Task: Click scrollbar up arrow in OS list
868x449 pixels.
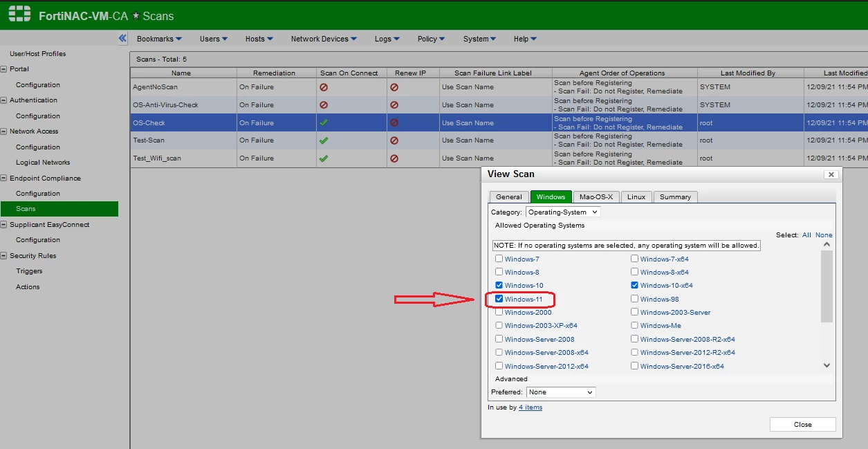Action: (827, 245)
